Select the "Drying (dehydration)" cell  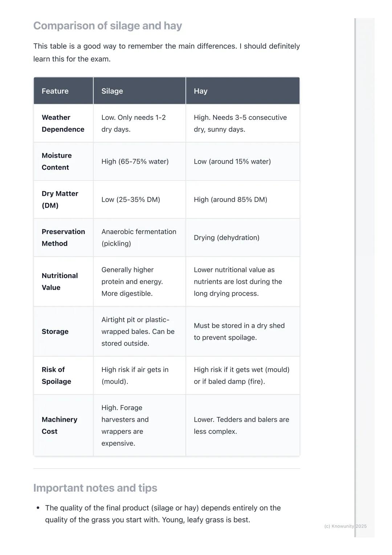pos(226,238)
